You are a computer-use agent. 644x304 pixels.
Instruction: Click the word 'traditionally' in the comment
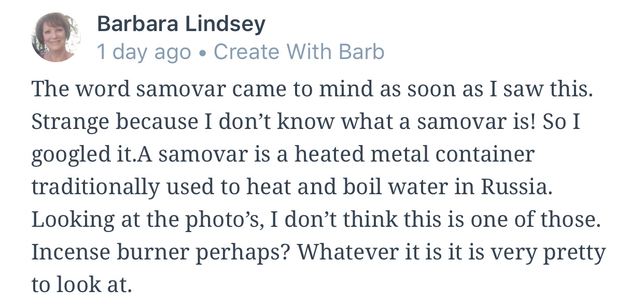pos(96,187)
